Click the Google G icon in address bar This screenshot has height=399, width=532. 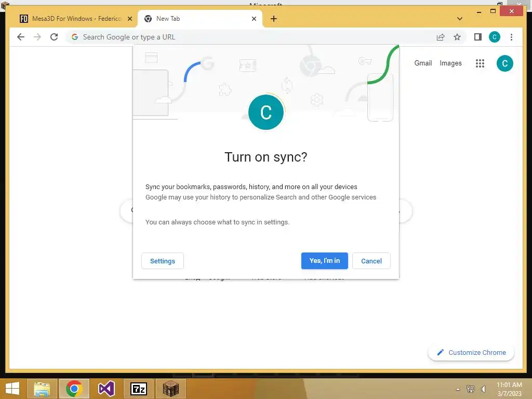point(75,37)
